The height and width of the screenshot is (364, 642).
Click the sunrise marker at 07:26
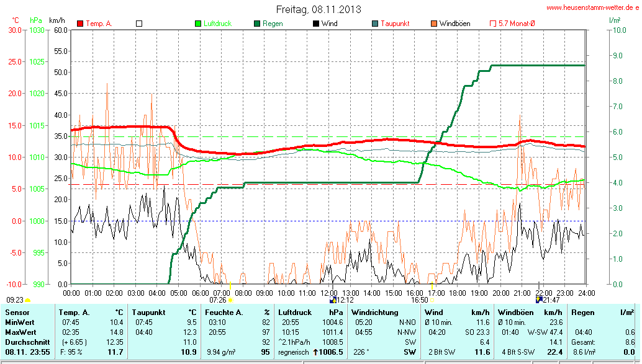click(x=230, y=300)
